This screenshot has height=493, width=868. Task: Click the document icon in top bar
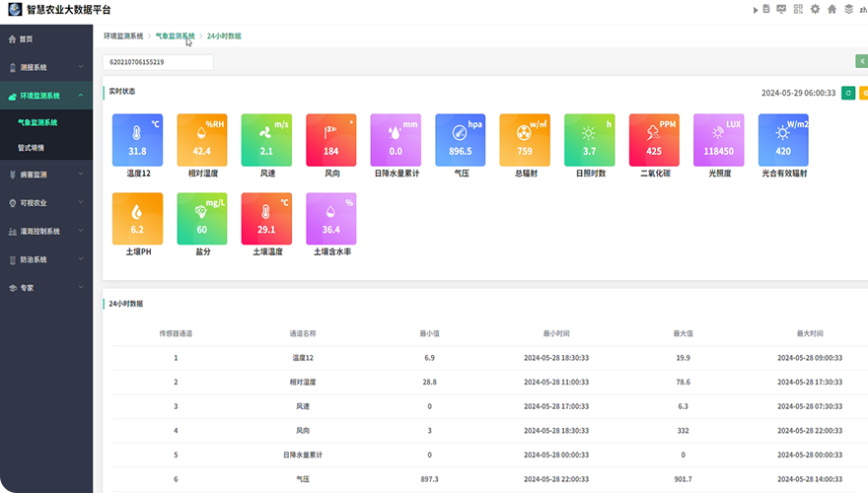pos(766,9)
